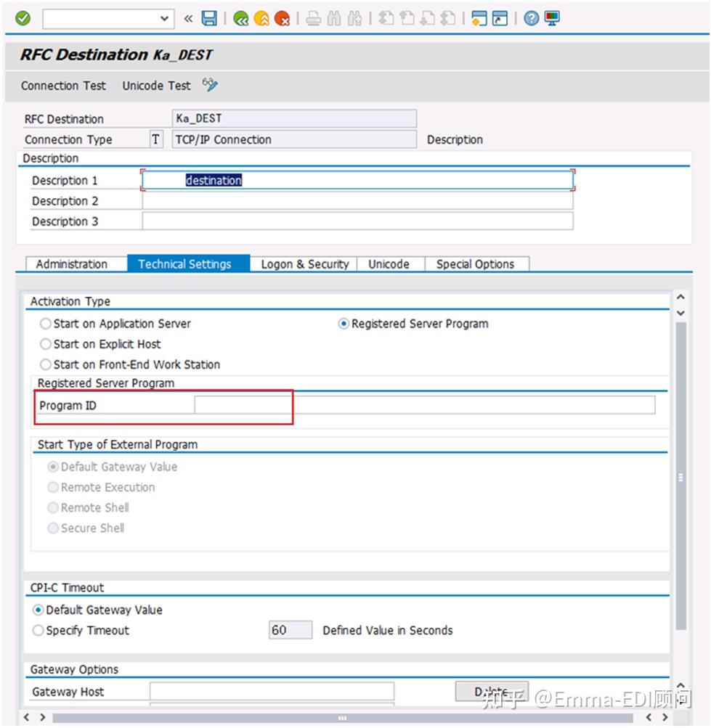Screen dimensions: 711x728
Task: Click the timeout seconds field showing 60
Action: [x=291, y=630]
